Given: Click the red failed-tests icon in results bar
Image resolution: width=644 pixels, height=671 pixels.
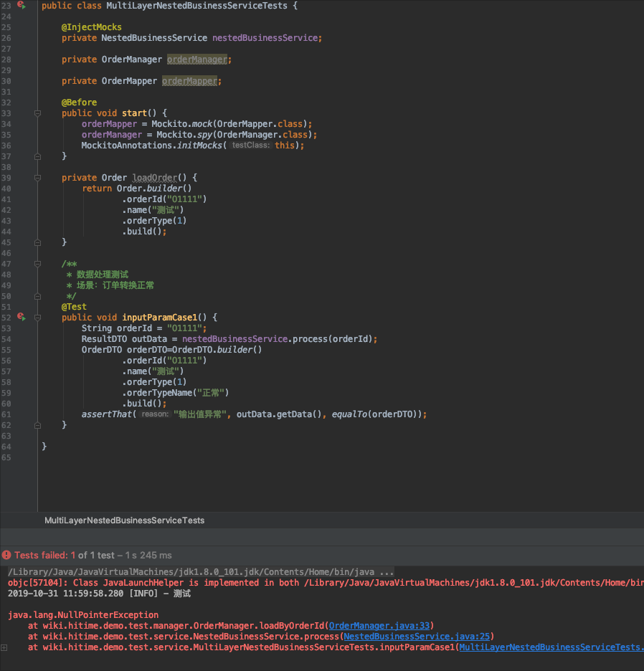Looking at the screenshot, I should 6,554.
